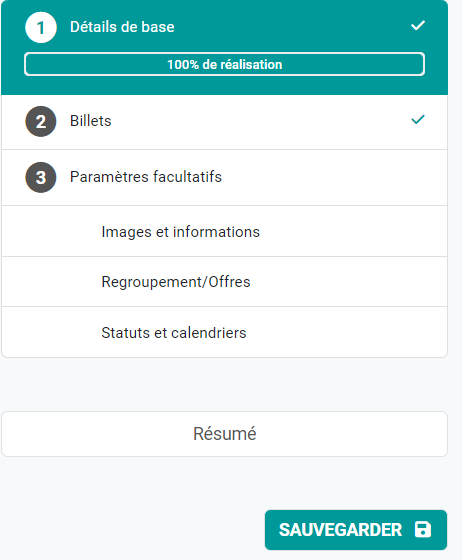The height and width of the screenshot is (560, 462).
Task: Open the Détails de base step title
Action: point(122,27)
